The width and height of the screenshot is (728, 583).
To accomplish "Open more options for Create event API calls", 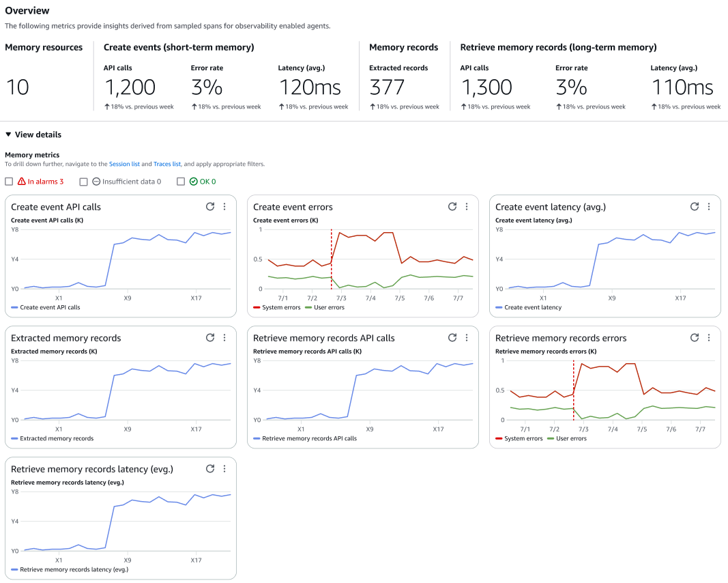I will [x=224, y=207].
